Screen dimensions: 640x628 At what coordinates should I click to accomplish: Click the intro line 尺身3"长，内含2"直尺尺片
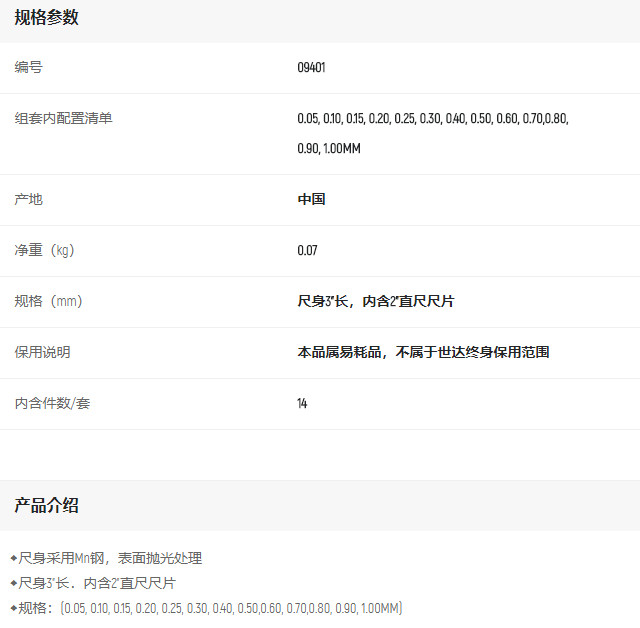97,583
